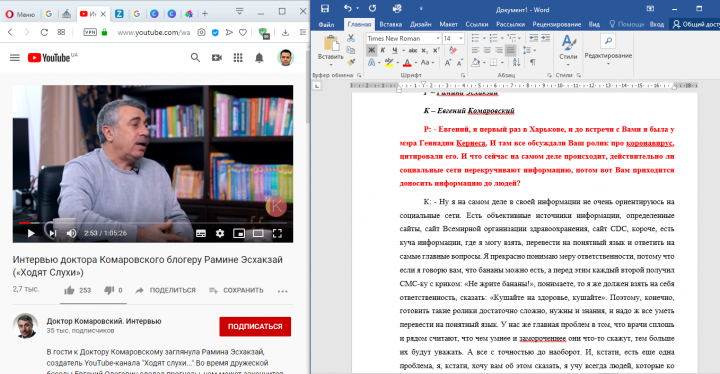The height and width of the screenshot is (374, 720).
Task: Open the Шрифт font dialog launcher
Action: [463, 75]
